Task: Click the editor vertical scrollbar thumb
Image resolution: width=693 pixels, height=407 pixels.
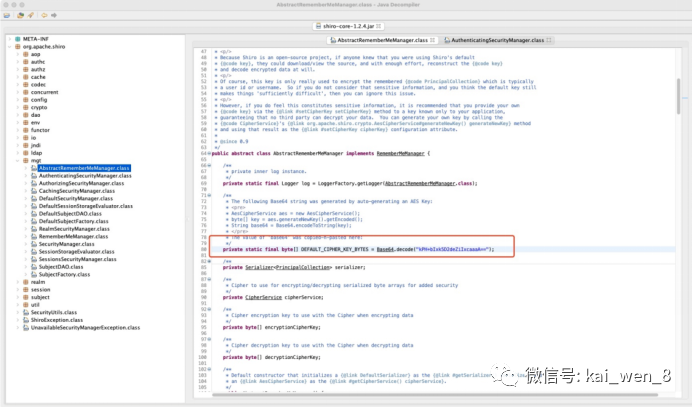Action: point(678,96)
